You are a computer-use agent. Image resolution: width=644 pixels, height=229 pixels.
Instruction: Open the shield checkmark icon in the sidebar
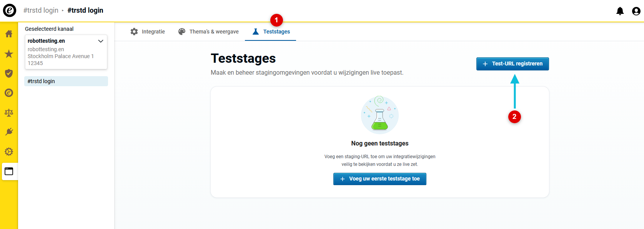(9, 73)
